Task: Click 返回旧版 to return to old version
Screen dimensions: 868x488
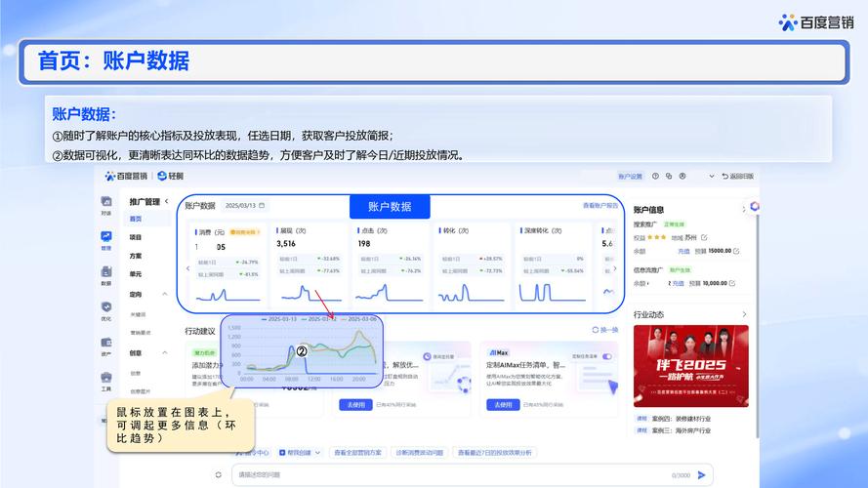Action: [x=738, y=177]
